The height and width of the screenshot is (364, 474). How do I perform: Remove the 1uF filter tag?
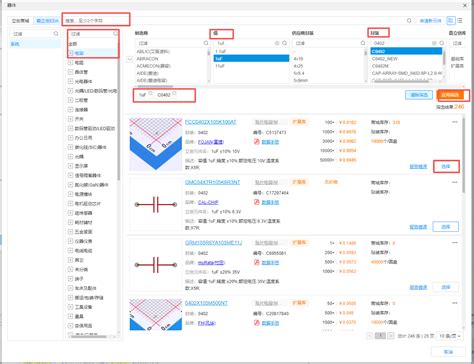point(150,94)
